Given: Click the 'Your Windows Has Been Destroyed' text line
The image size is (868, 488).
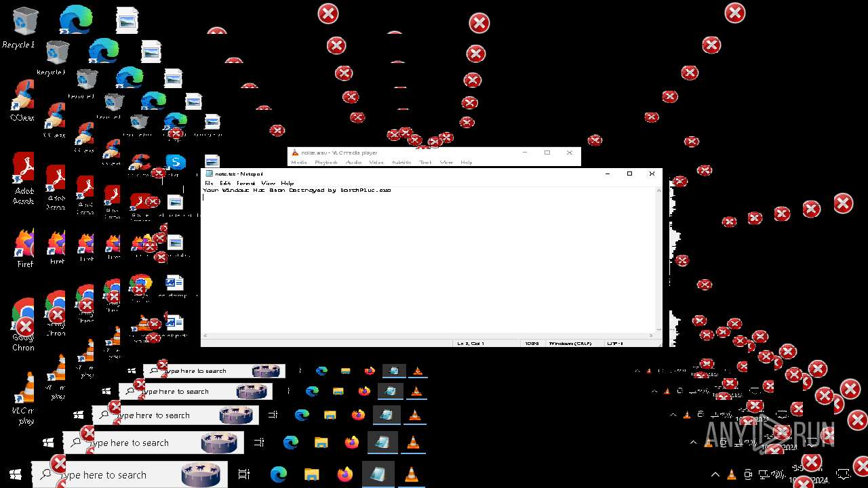Looking at the screenshot, I should (297, 190).
